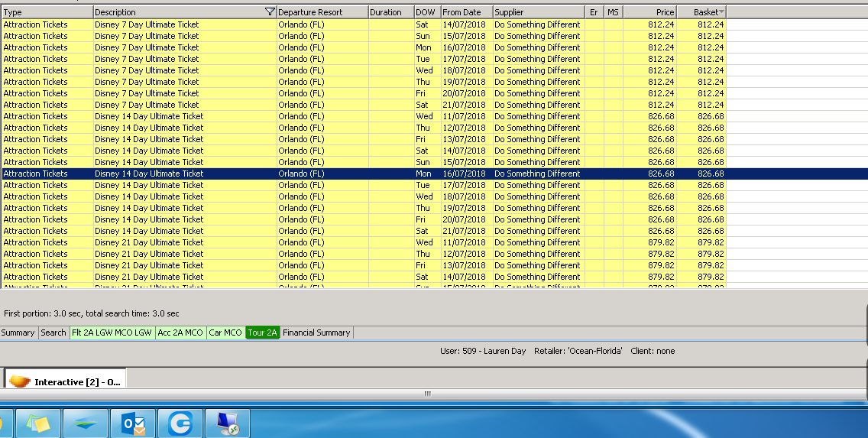Select Disney 7 Day Ultimate Ticket on 19/07/2018
The height and width of the screenshot is (438, 868).
pyautogui.click(x=364, y=82)
